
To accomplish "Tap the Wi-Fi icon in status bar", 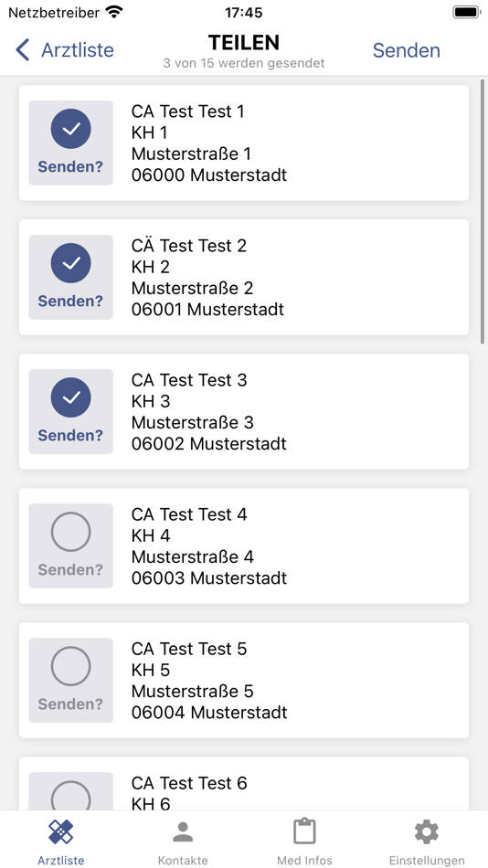I will pos(114,12).
